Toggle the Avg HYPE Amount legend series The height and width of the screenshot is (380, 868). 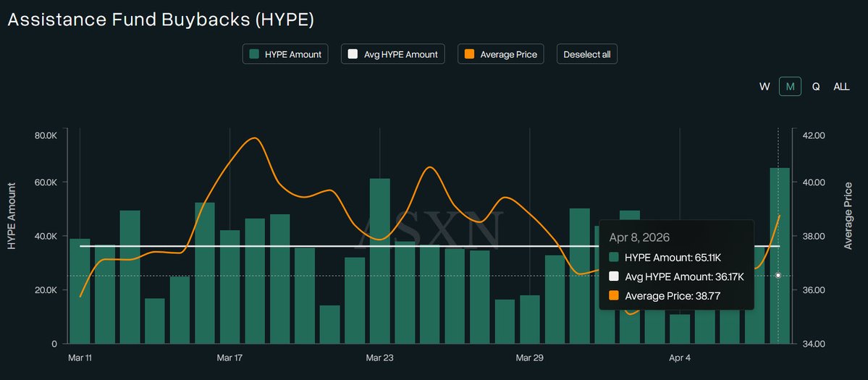[392, 54]
